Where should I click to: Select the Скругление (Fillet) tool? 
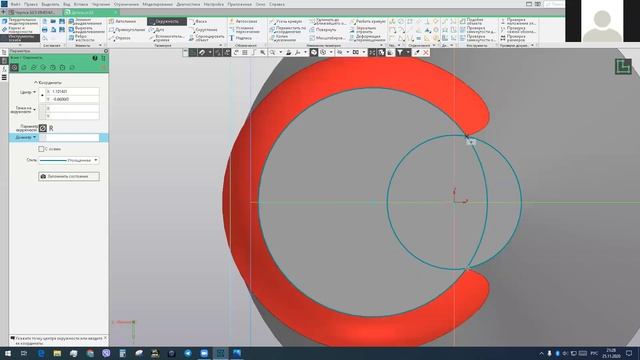point(203,30)
